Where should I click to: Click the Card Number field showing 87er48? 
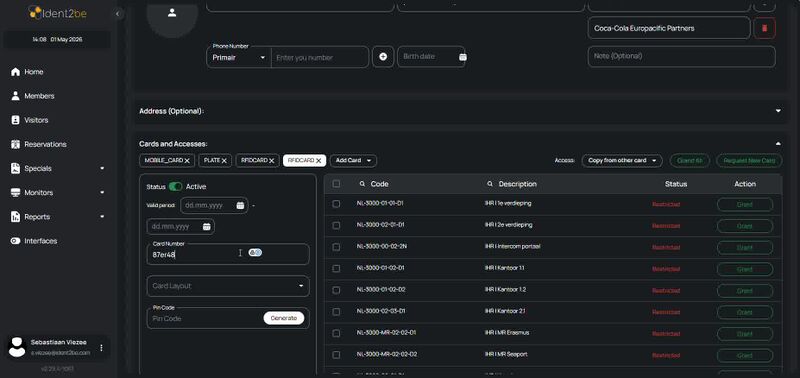coord(228,254)
